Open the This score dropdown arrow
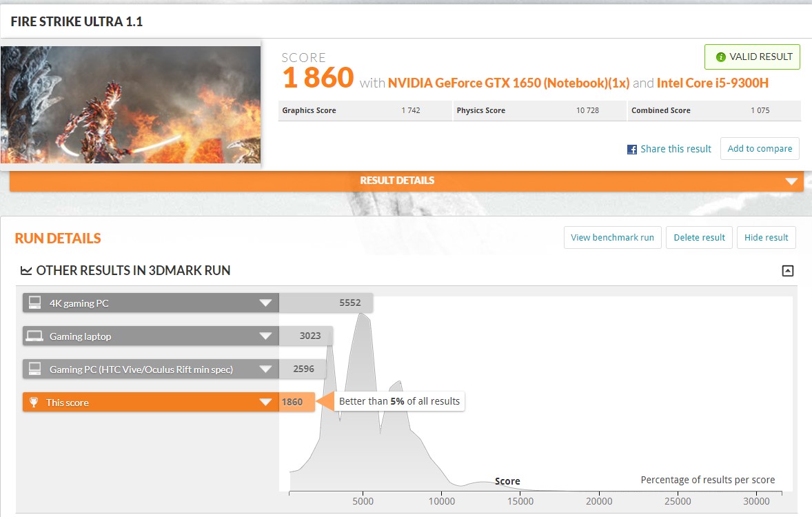Screen dimensions: 812x517 (265, 403)
